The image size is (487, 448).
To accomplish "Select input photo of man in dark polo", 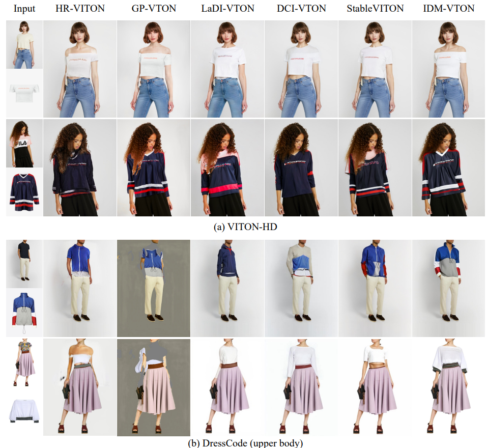I will [x=24, y=264].
